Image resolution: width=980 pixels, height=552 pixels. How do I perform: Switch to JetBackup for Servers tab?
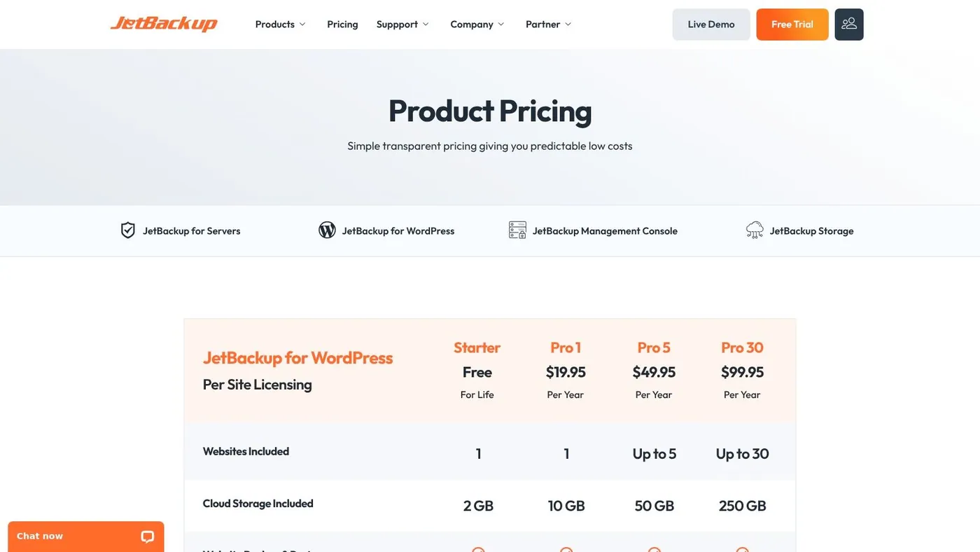coord(181,230)
